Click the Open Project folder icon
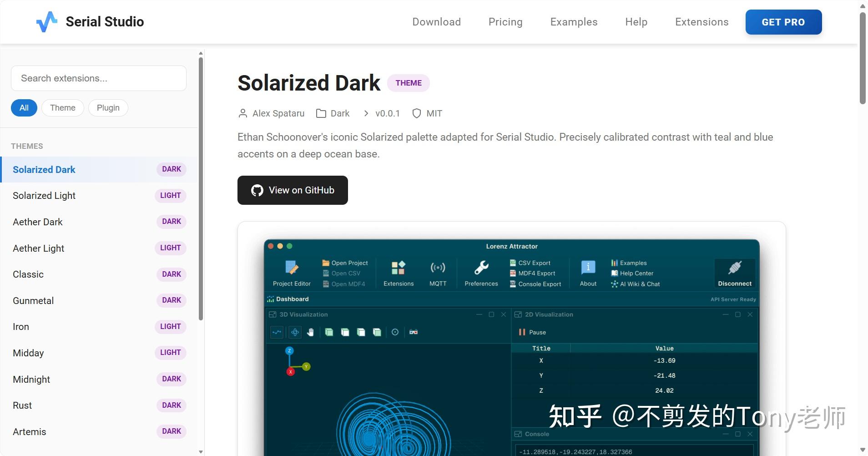Image resolution: width=868 pixels, height=456 pixels. (x=326, y=263)
